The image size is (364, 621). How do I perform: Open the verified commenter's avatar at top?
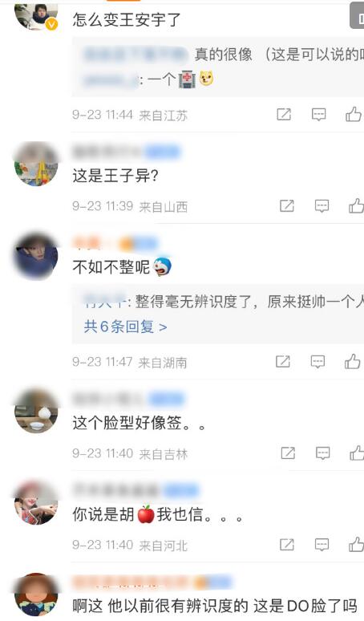[x=36, y=16]
